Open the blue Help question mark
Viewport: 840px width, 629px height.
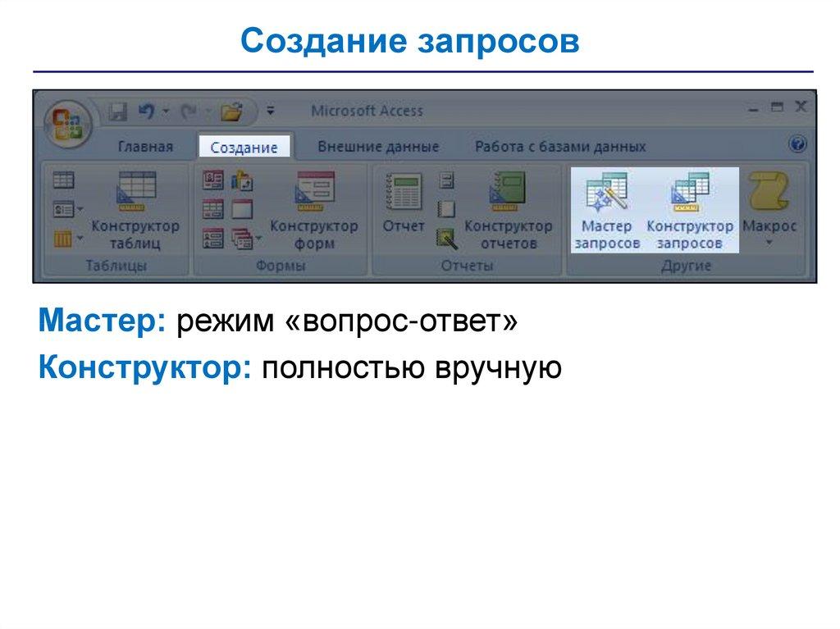point(797,145)
